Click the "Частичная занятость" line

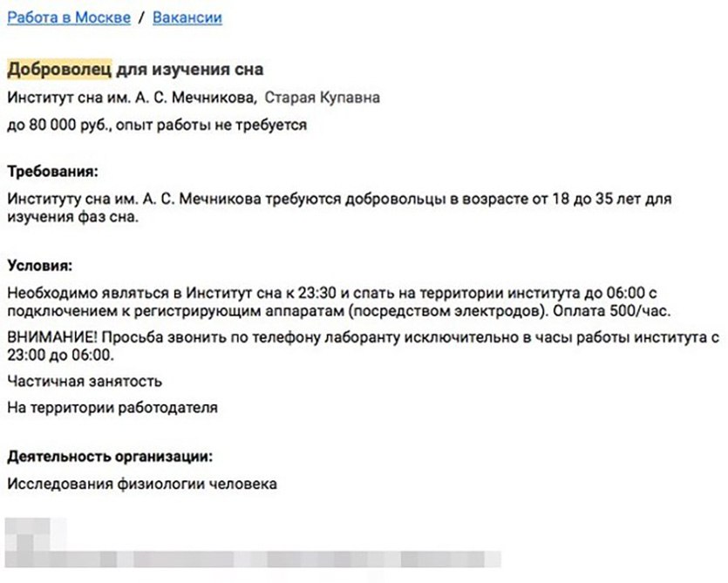pos(85,381)
